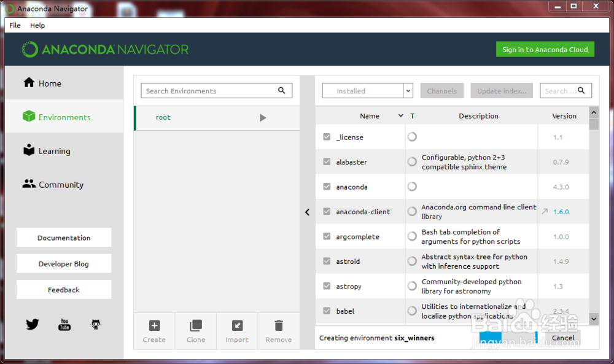Focus the package Search input field

(566, 91)
